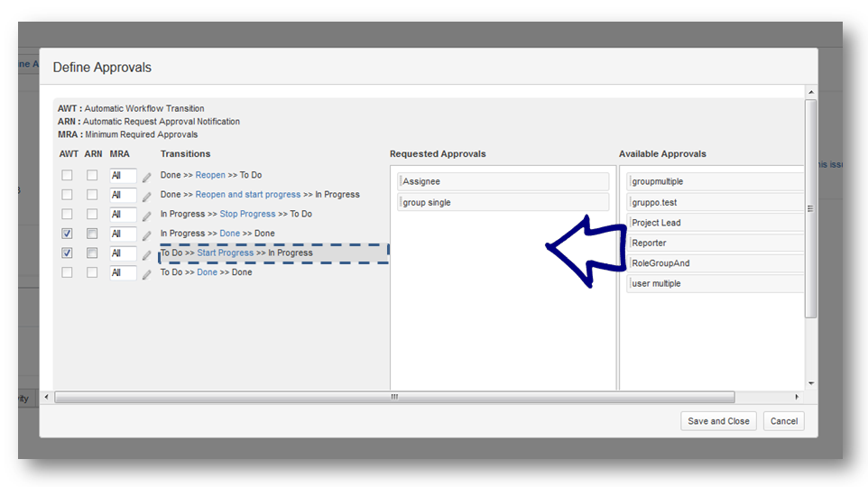Open the Reopen and start progress link
This screenshot has width=868, height=487.
pyautogui.click(x=247, y=195)
